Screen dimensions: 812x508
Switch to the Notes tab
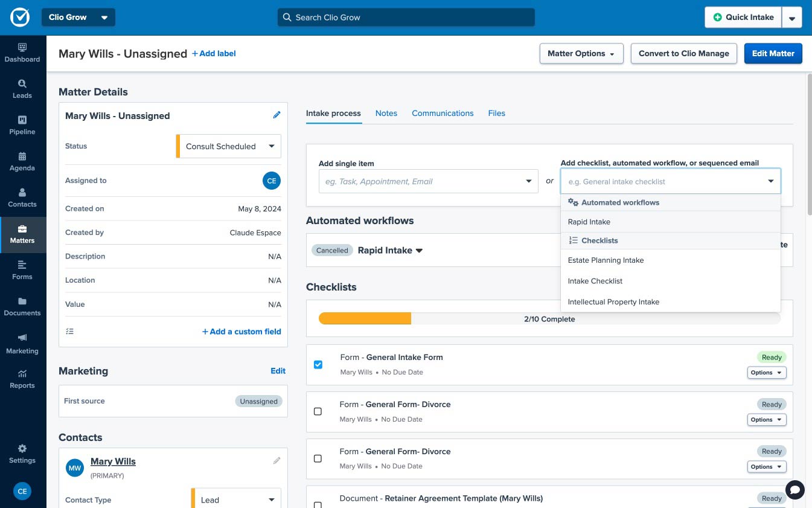pyautogui.click(x=386, y=113)
